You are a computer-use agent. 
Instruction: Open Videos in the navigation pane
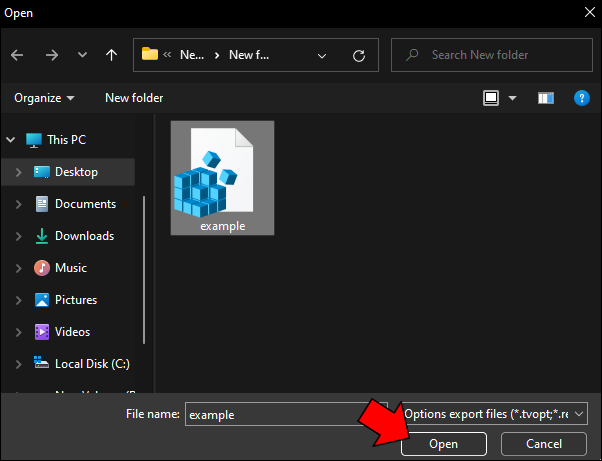pyautogui.click(x=72, y=332)
